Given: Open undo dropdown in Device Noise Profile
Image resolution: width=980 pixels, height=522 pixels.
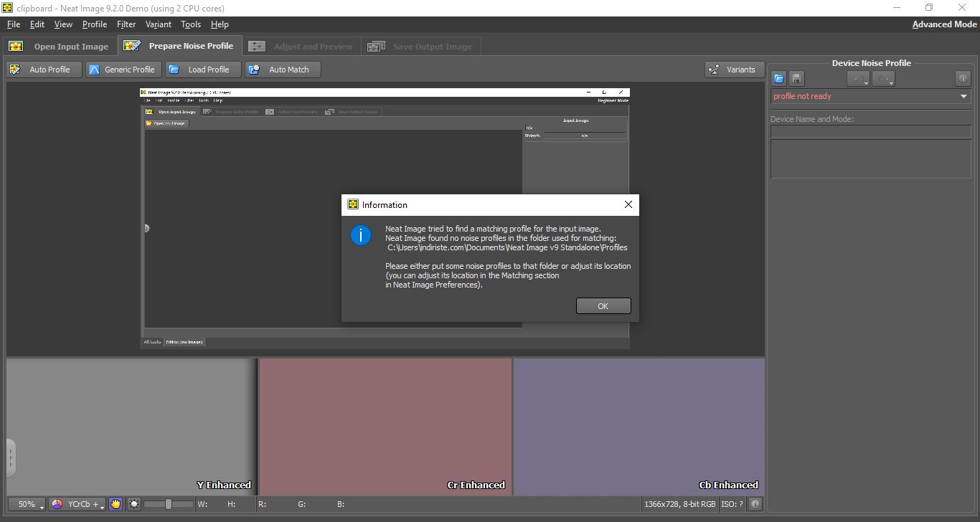Looking at the screenshot, I should [x=859, y=78].
